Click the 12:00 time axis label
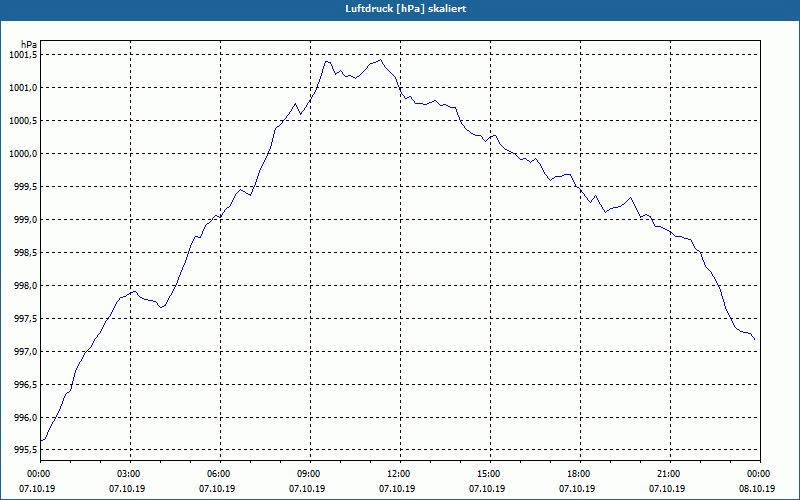800x500 pixels. point(400,474)
